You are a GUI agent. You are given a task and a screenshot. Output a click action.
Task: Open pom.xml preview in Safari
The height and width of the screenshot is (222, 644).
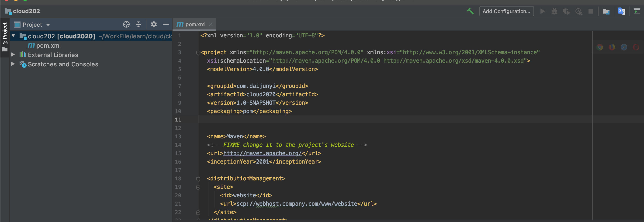pyautogui.click(x=624, y=47)
